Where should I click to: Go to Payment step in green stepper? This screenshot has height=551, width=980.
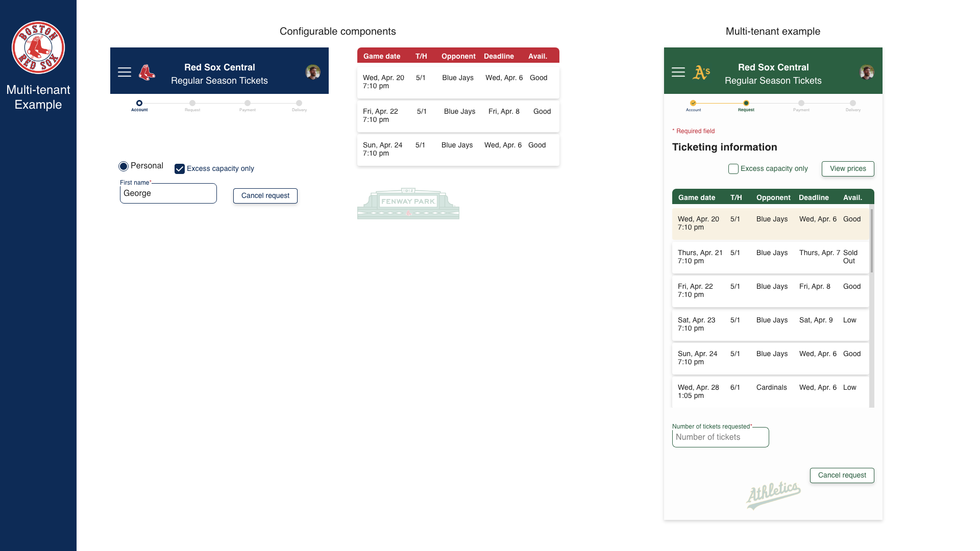[x=801, y=104]
